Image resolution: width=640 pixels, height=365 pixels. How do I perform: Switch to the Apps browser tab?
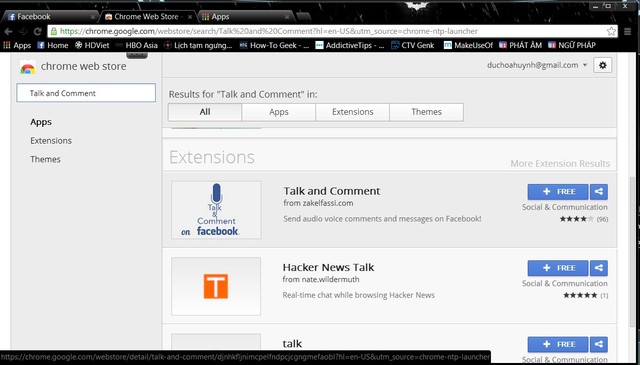click(x=245, y=17)
